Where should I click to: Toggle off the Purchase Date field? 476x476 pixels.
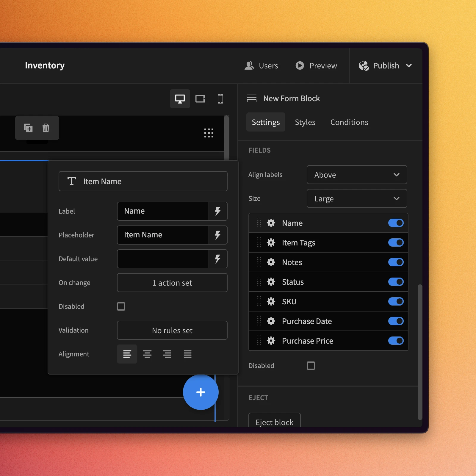(396, 321)
